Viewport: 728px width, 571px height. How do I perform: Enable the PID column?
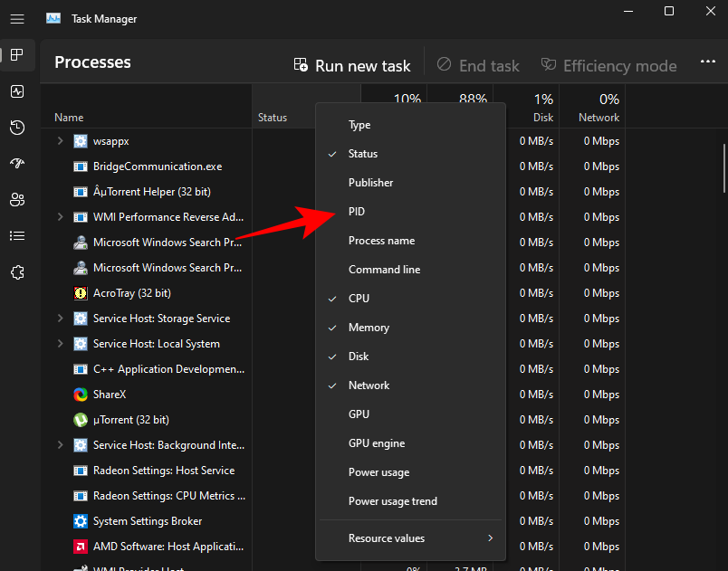click(359, 211)
